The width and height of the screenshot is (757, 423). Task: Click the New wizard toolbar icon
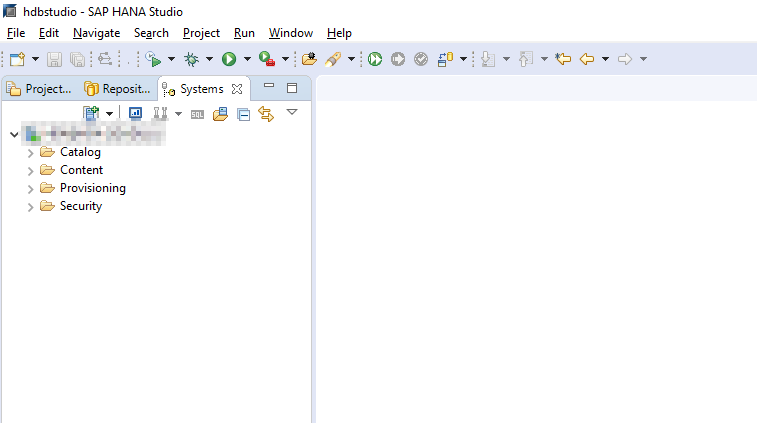click(x=17, y=59)
